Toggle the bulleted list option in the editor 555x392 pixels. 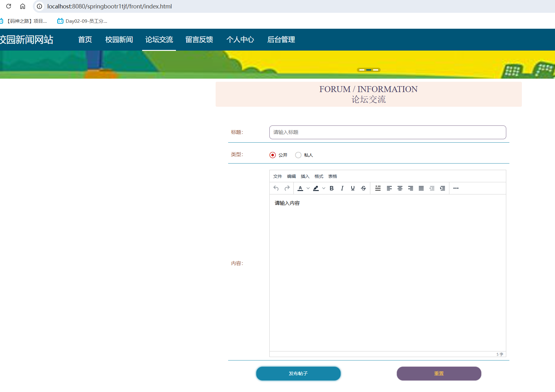pos(378,188)
